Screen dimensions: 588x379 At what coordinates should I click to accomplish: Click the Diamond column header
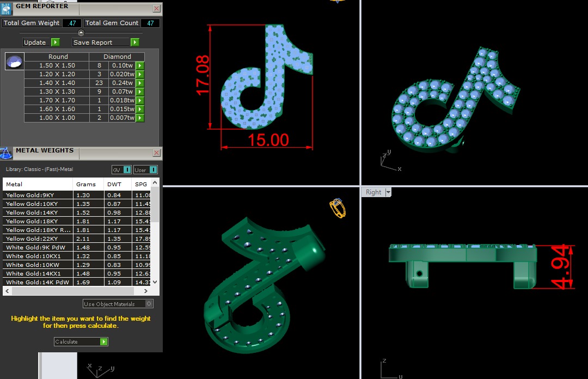pyautogui.click(x=117, y=57)
